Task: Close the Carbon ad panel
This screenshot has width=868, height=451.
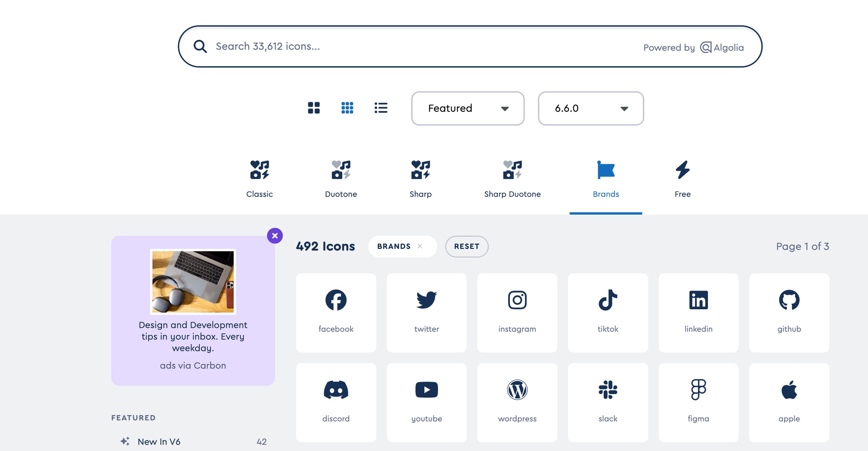Action: (x=275, y=236)
